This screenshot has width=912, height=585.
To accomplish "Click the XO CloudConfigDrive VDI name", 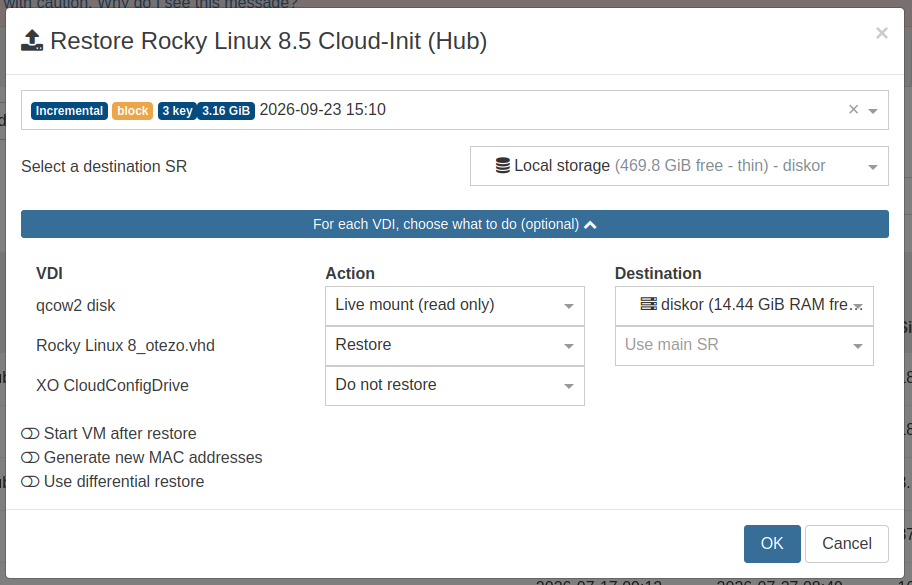I will [x=112, y=386].
